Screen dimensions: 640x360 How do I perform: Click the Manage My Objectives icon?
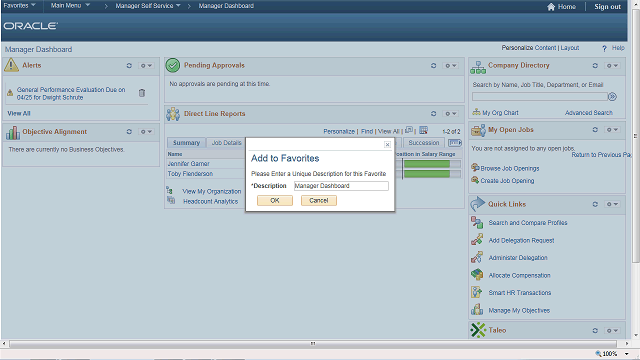pyautogui.click(x=477, y=310)
